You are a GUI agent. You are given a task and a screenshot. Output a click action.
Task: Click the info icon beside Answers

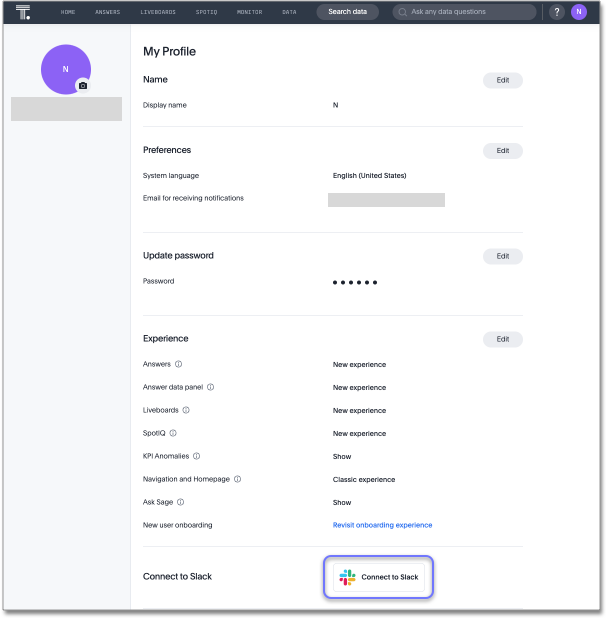(179, 364)
